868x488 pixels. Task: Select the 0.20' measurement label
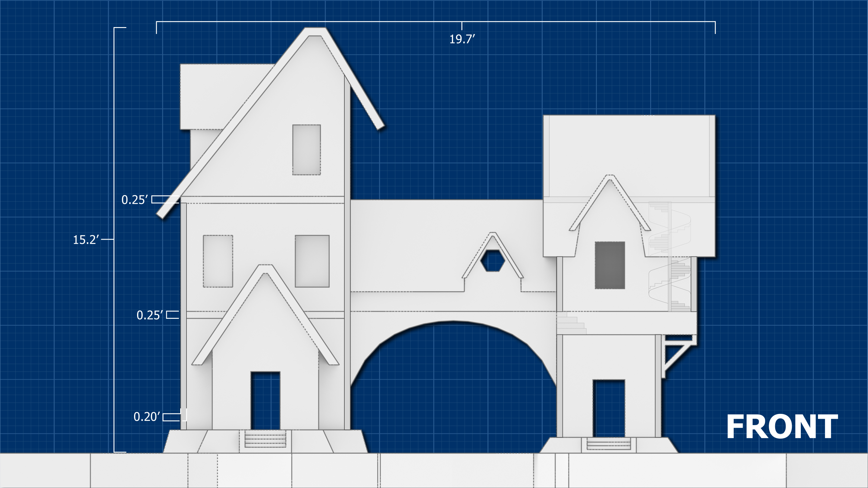(x=147, y=417)
